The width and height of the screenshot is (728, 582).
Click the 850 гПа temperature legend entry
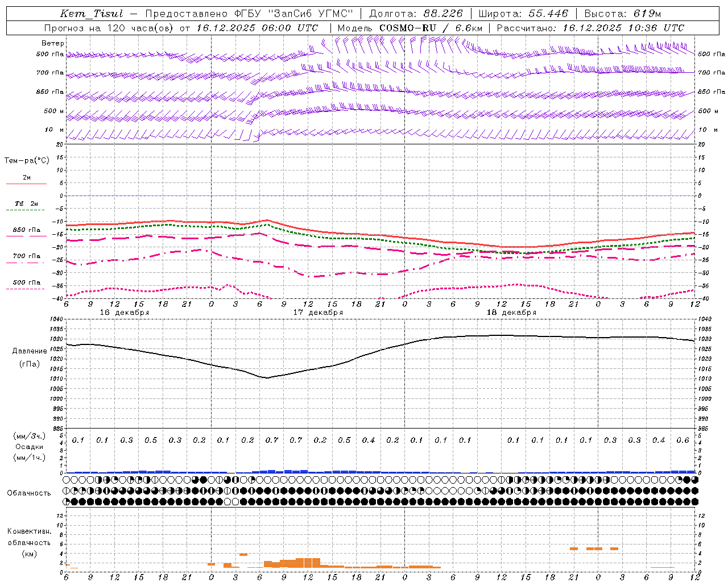point(26,230)
